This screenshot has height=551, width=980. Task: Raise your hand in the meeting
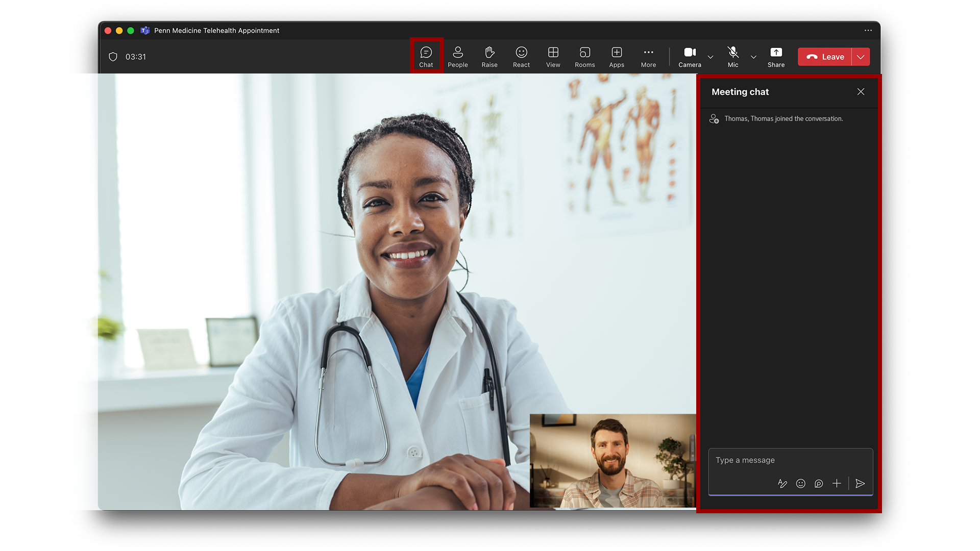489,56
